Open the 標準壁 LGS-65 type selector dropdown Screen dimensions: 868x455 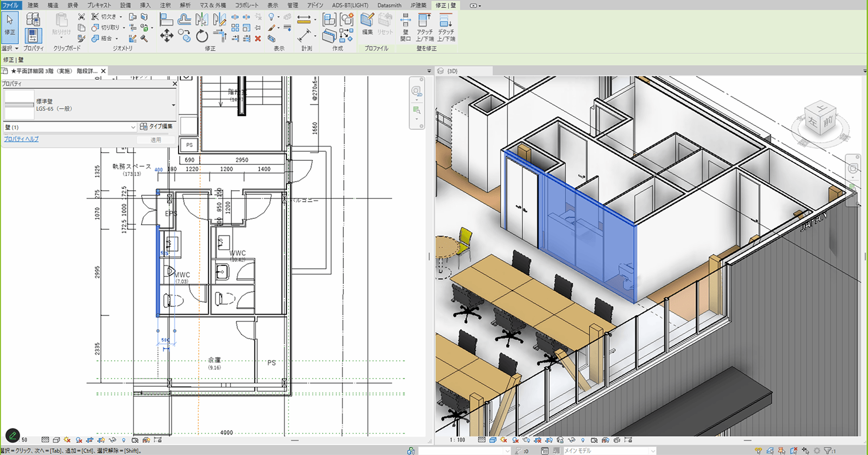(173, 105)
